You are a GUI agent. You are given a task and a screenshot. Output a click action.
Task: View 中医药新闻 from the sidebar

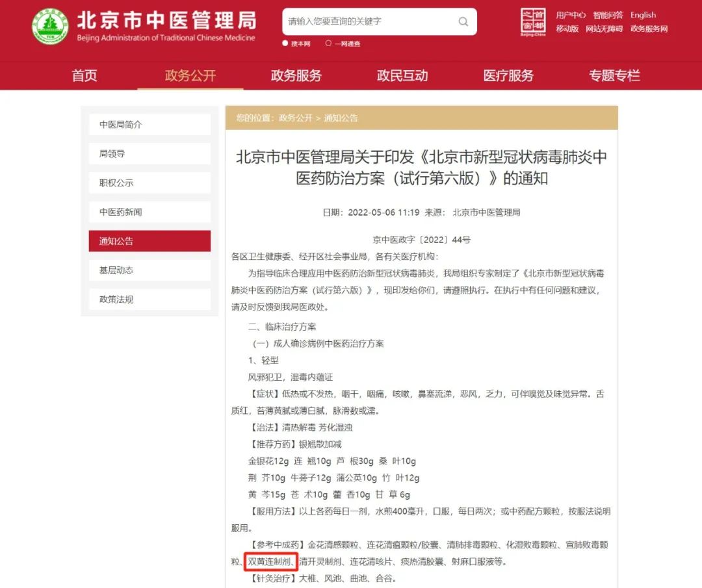point(149,212)
